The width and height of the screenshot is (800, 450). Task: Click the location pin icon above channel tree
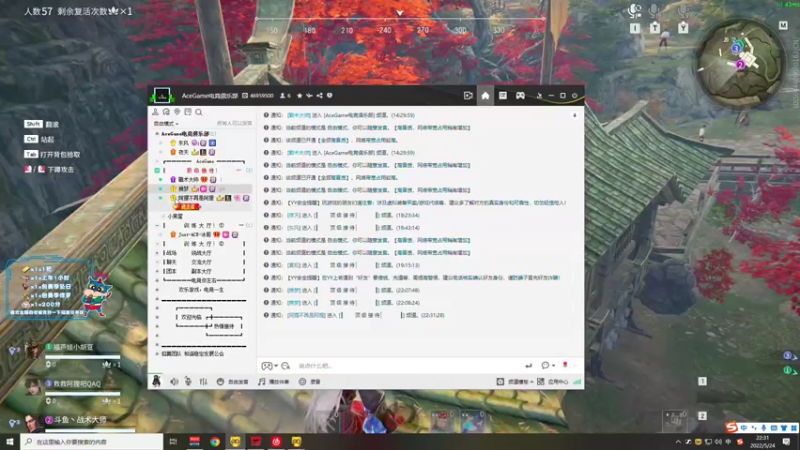tap(177, 112)
